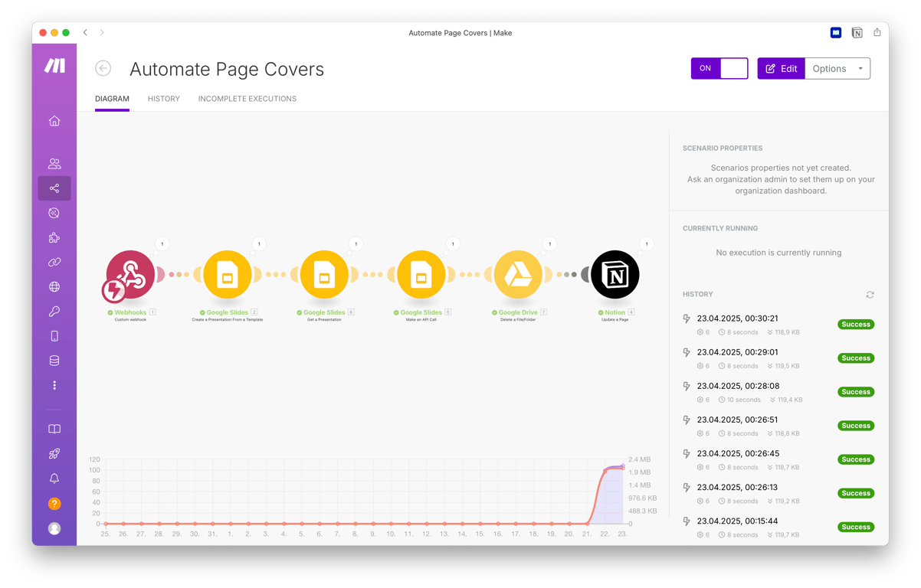Open the user profile avatar
The height and width of the screenshot is (588, 921).
click(x=54, y=528)
